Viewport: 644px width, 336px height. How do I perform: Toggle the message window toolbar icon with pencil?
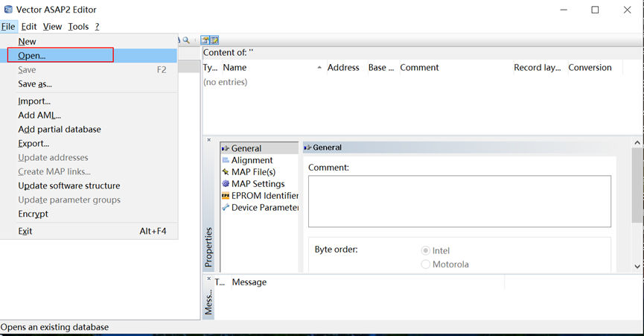(214, 39)
